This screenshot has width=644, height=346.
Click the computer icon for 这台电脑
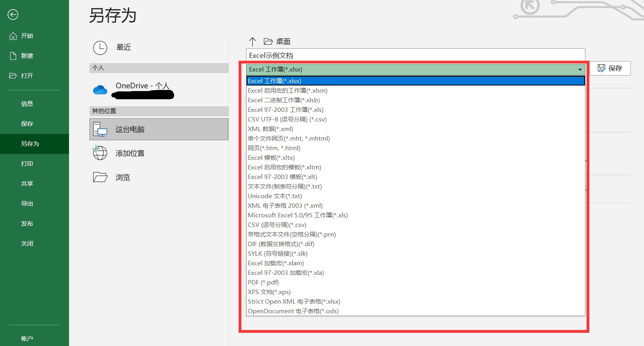click(x=100, y=129)
